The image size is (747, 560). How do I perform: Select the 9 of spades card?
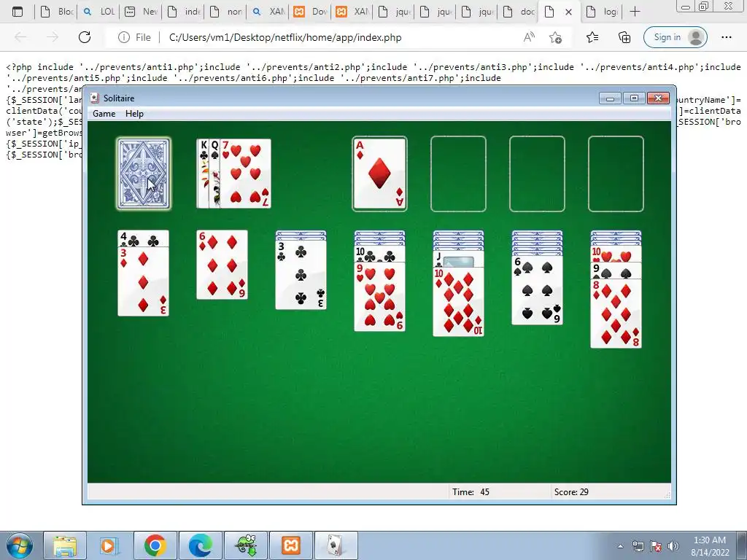pyautogui.click(x=616, y=271)
